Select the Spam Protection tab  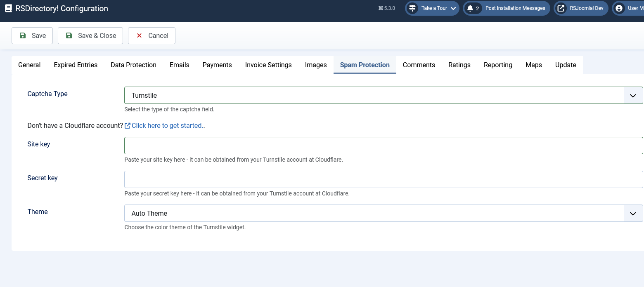coord(365,65)
